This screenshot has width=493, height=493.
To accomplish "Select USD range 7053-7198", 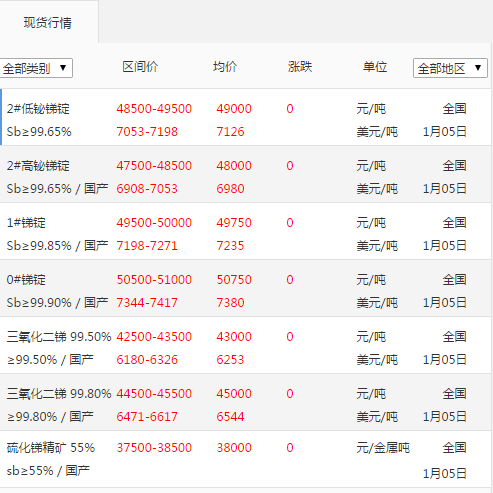I will coord(147,132).
